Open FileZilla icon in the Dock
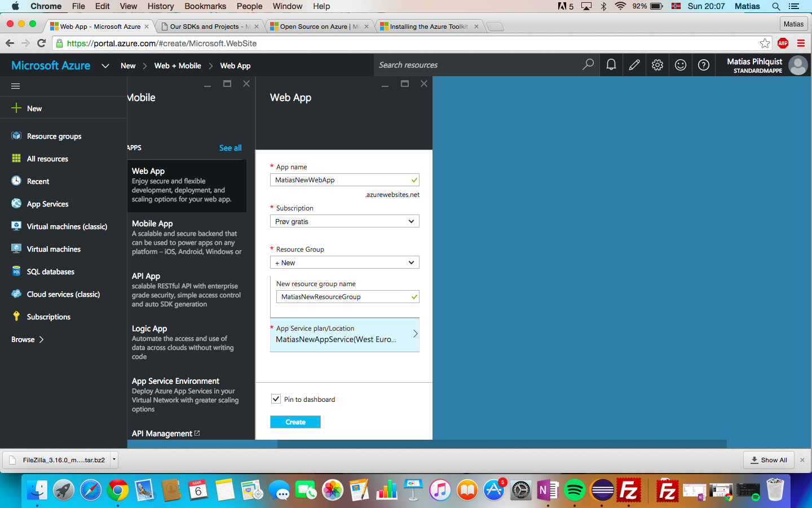This screenshot has width=812, height=508. tap(629, 490)
